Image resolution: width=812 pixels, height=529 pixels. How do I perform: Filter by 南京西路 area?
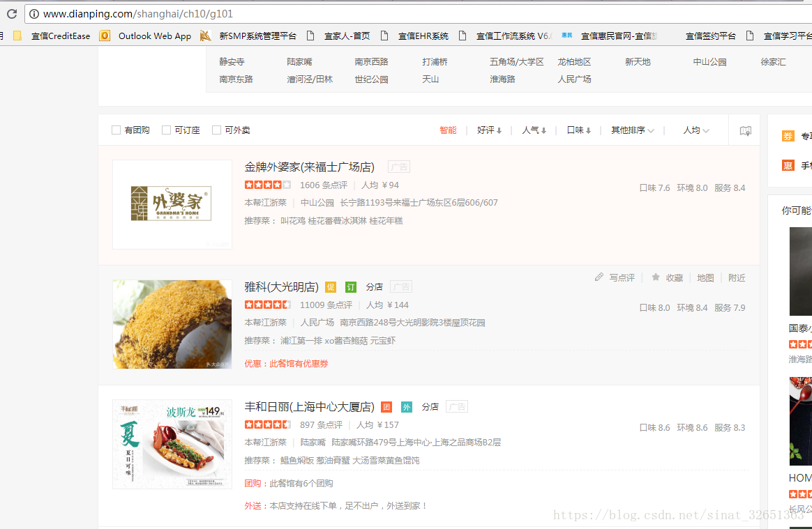click(x=371, y=61)
